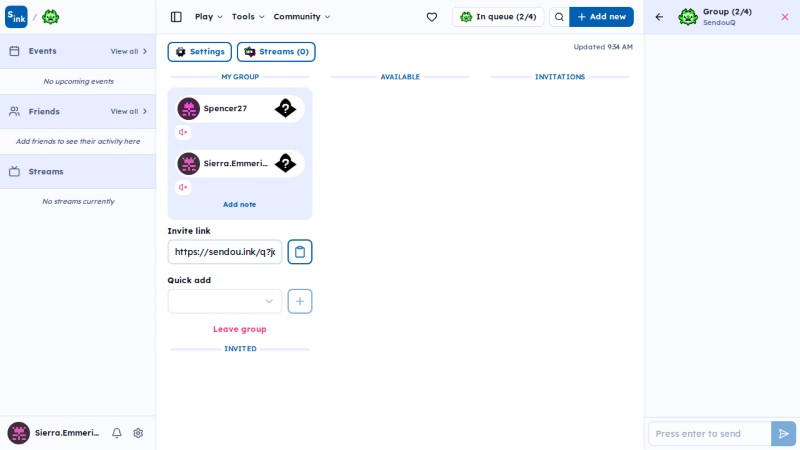Click Leave group
This screenshot has width=800, height=450.
(240, 330)
